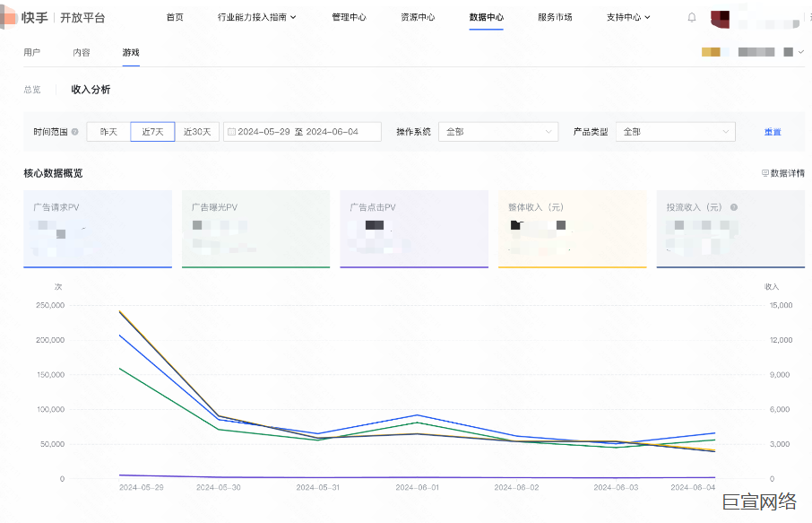
Task: Click the 15,000 revenue axis value
Action: (x=781, y=305)
